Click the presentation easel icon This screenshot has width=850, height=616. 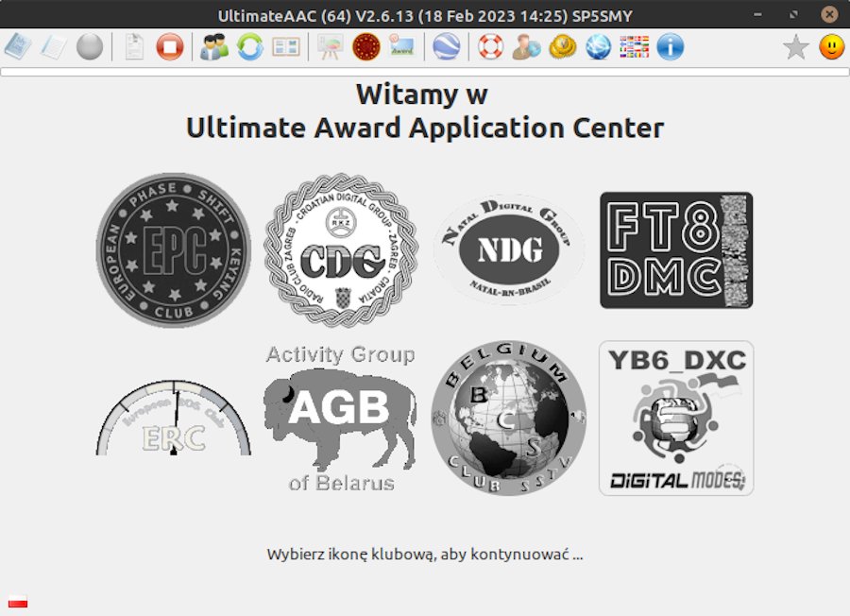coord(331,46)
